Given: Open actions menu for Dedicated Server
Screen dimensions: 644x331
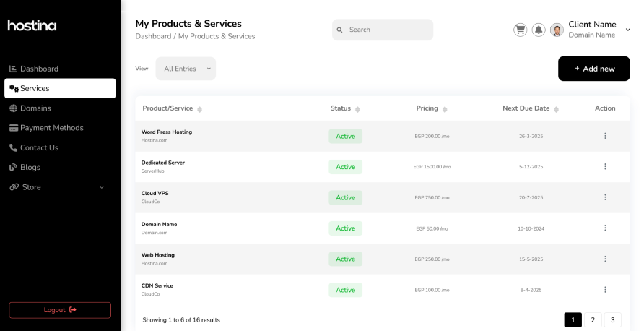Looking at the screenshot, I should coord(605,167).
